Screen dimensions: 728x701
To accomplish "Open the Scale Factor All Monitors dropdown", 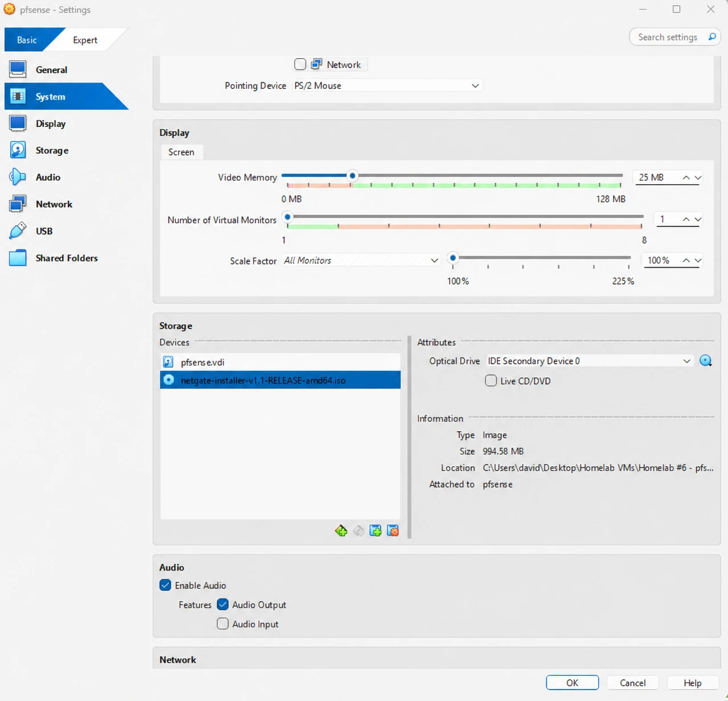I will tap(361, 260).
